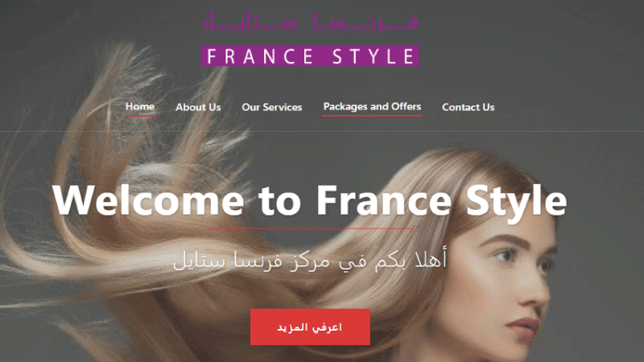Click the Arabic فرنسا ستايل logo text

tap(311, 21)
